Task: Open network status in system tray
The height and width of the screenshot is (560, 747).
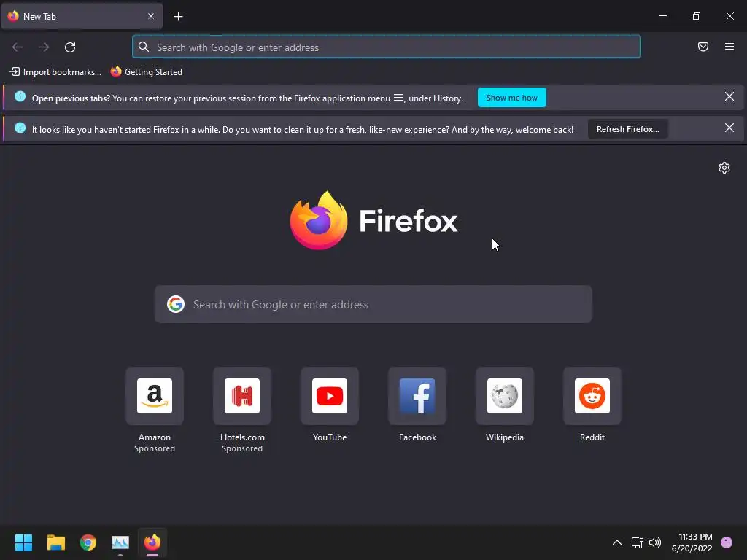Action: [637, 542]
